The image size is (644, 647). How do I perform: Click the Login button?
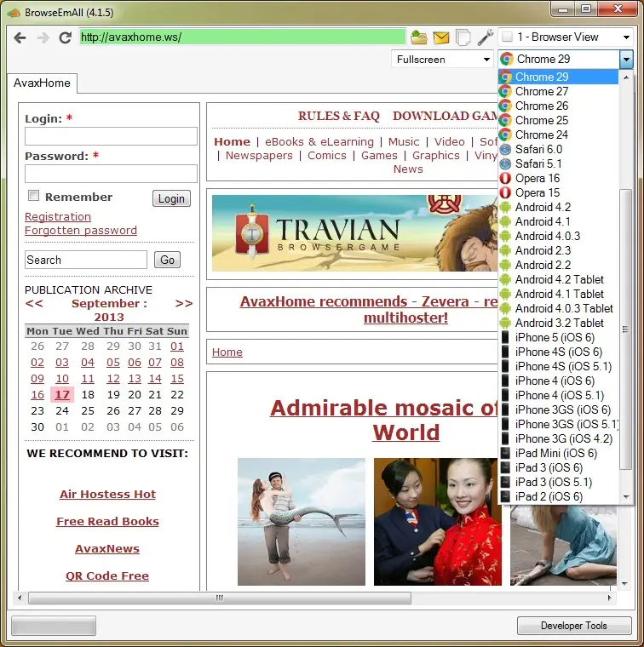click(171, 198)
